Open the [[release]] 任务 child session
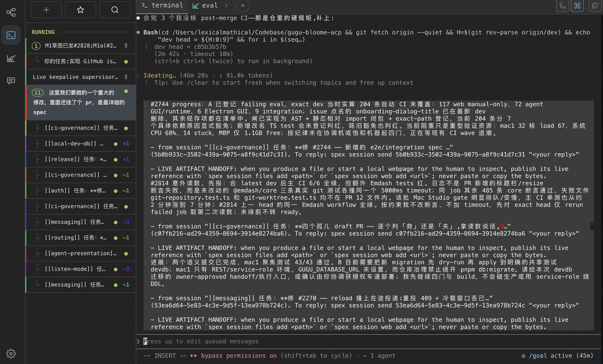603x364 pixels. point(81,159)
